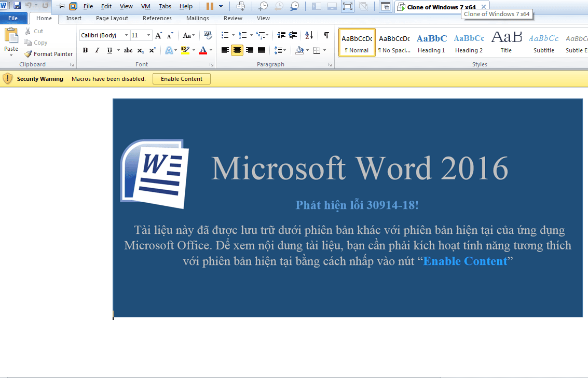The height and width of the screenshot is (378, 588).
Task: Apply the Heading 2 style
Action: coord(469,43)
